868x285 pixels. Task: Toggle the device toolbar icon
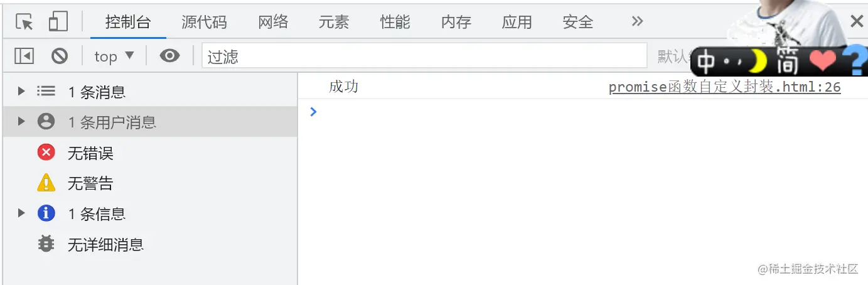58,22
